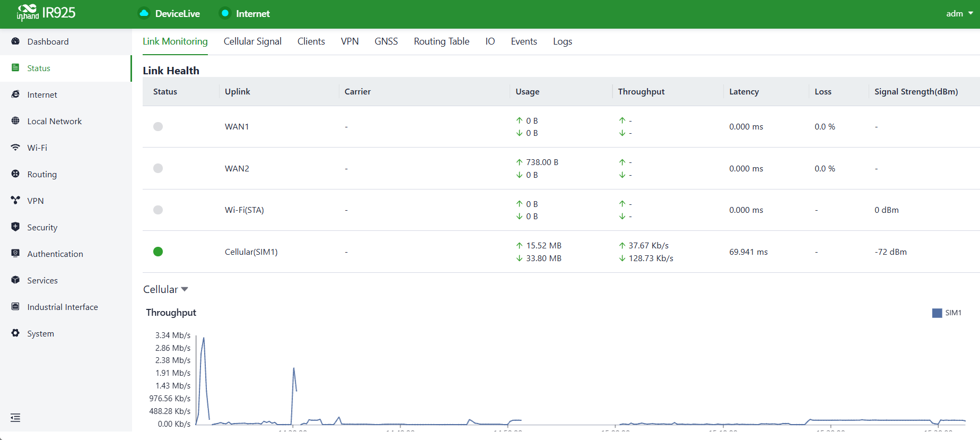Switch to the Cellular Signal tab
The image size is (980, 440).
tap(252, 41)
